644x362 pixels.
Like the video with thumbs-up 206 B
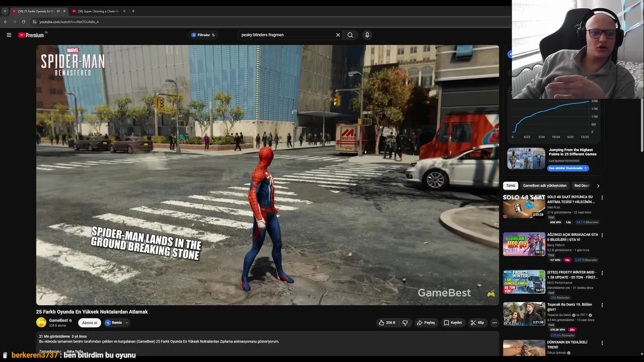[387, 323]
